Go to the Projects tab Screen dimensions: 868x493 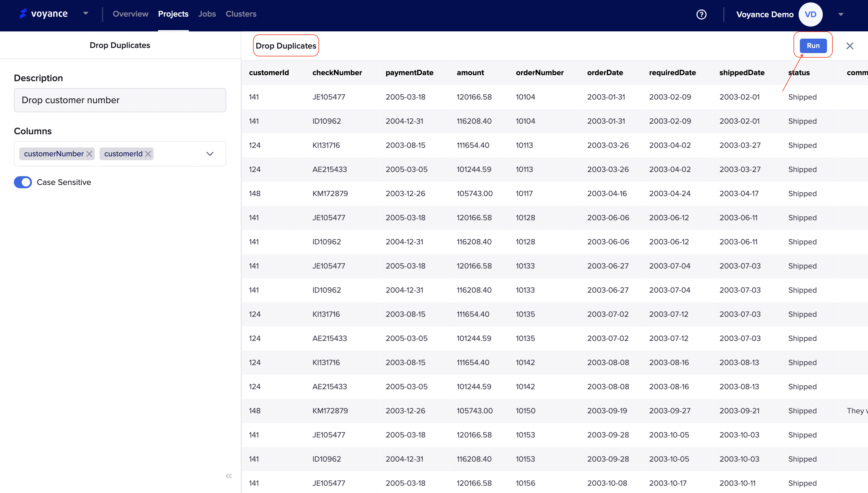(173, 14)
